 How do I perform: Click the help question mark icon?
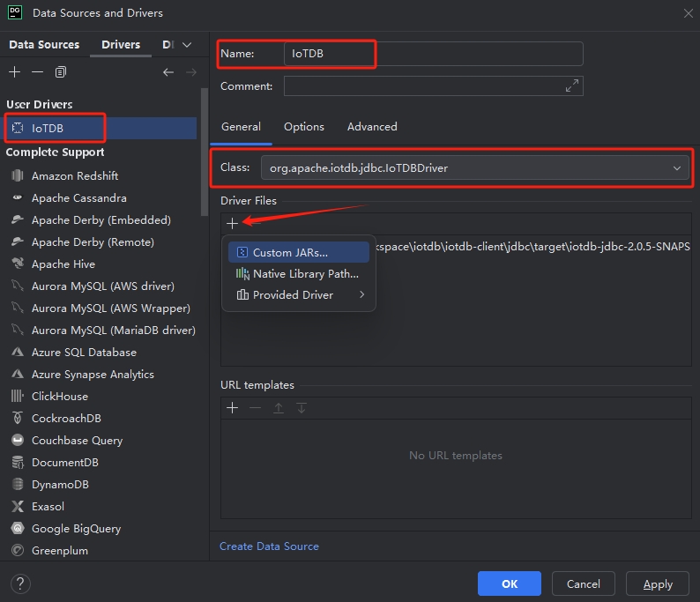[x=20, y=583]
